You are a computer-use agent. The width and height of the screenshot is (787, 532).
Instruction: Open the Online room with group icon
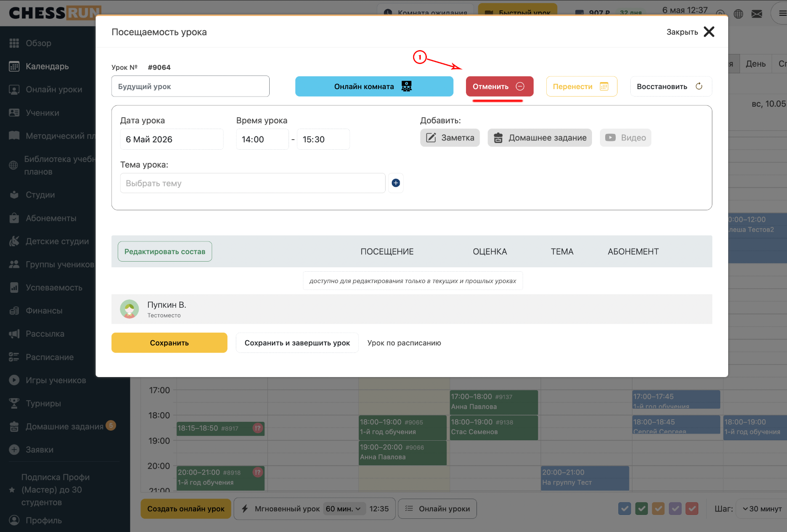[374, 86]
